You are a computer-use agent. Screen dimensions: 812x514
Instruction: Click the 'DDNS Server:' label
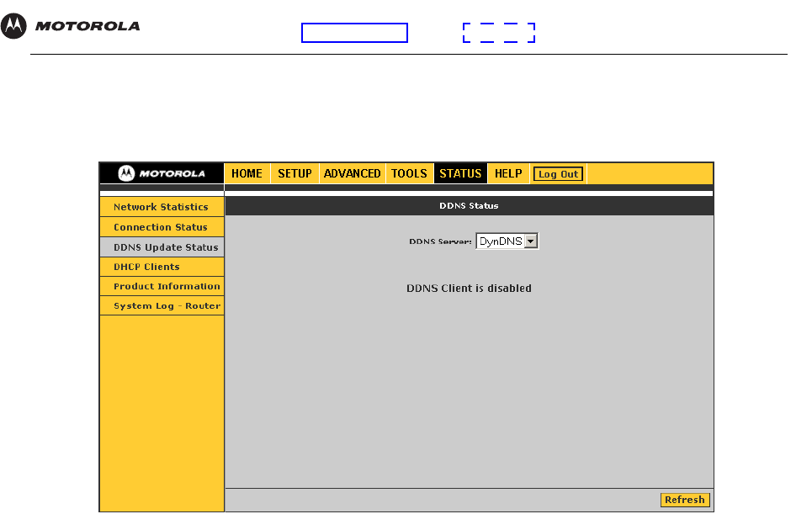(x=440, y=241)
